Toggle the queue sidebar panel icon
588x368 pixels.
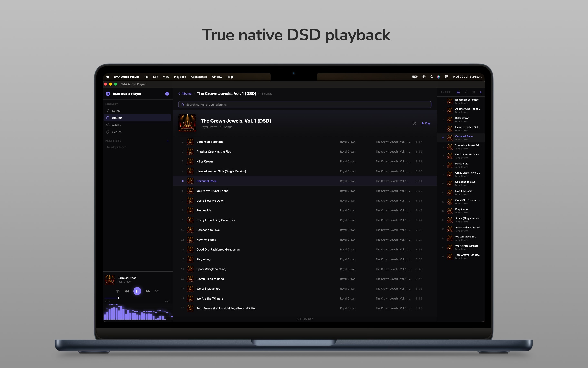click(x=473, y=92)
